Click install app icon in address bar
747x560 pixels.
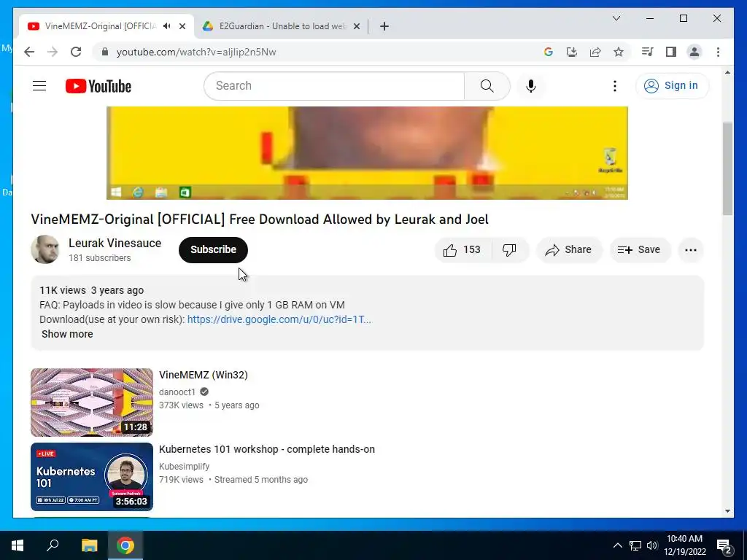[x=572, y=52]
